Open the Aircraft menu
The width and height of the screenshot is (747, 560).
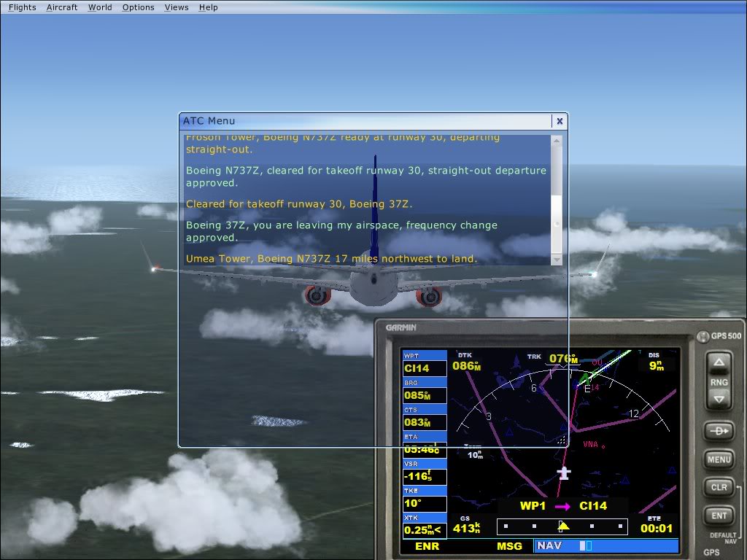61,7
